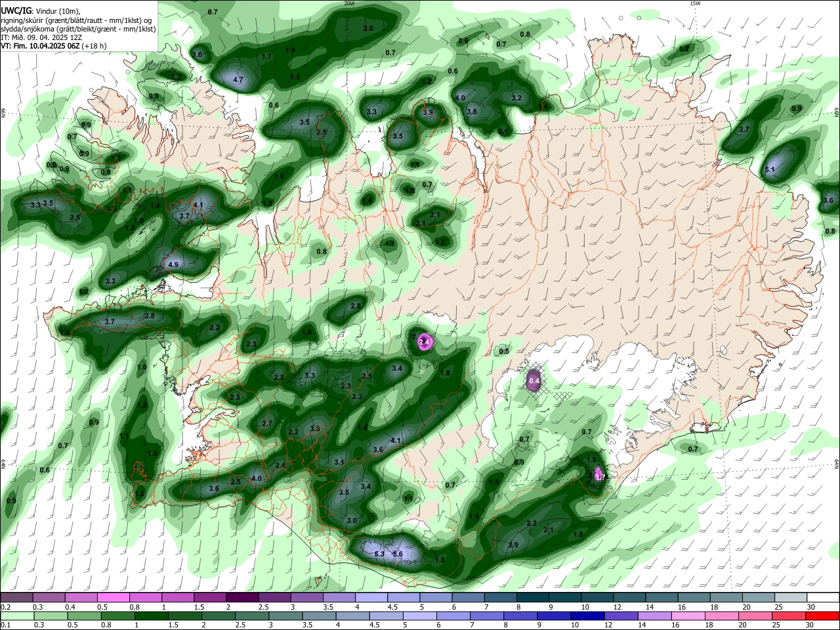Select the 3.8 precipitation value in the north
Viewport: 840px width, 630px height.
click(x=472, y=112)
